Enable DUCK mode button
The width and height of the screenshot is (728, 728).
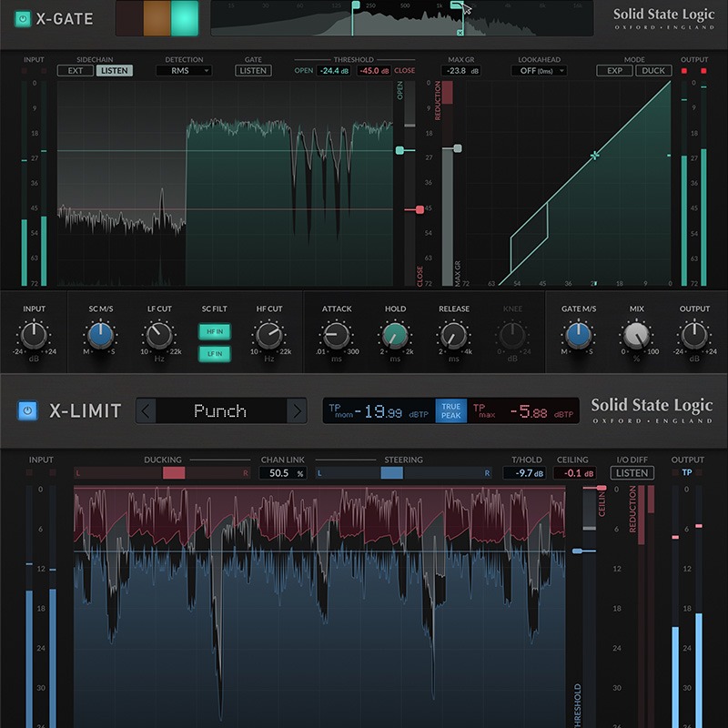(x=653, y=71)
